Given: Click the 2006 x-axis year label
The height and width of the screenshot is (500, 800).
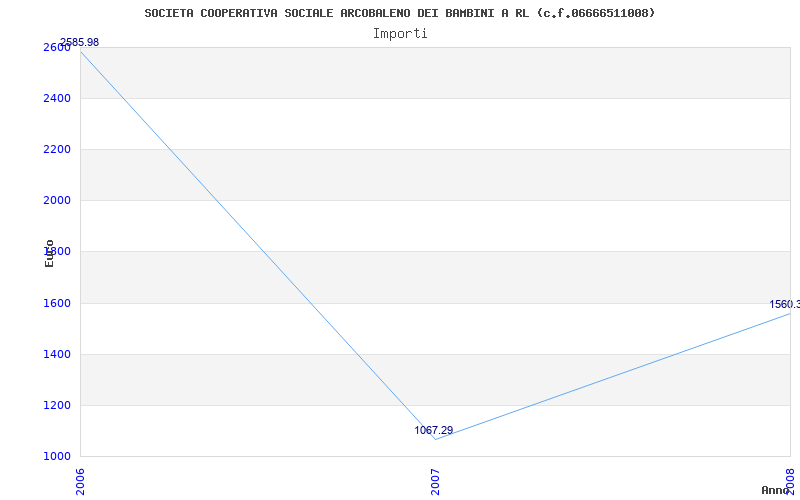Looking at the screenshot, I should click(81, 481).
